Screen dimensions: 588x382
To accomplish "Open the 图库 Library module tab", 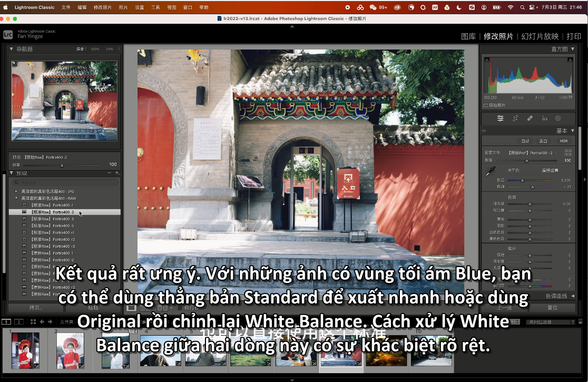I will (468, 36).
